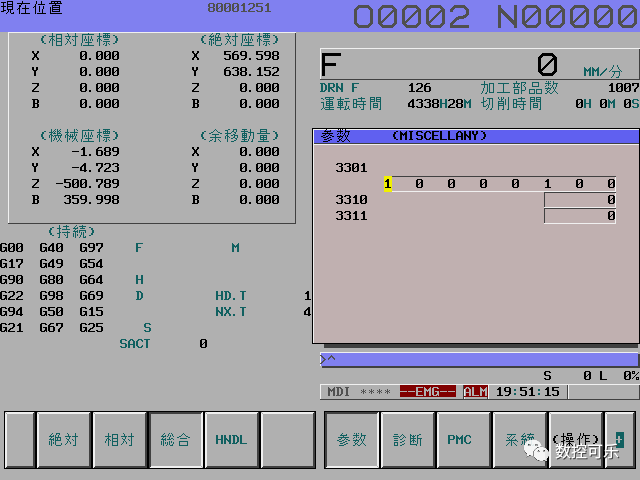Click the MDI mode status text
Image resolution: width=640 pixels, height=480 pixels.
(338, 392)
